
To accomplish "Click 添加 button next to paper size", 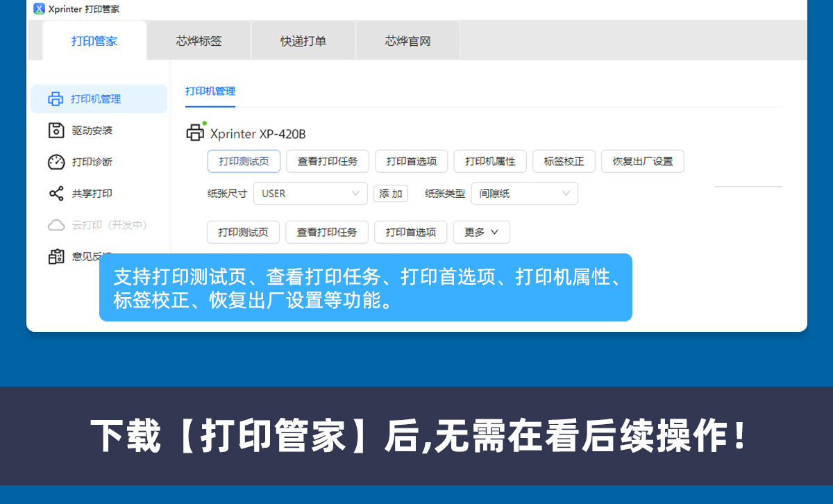I will pos(391,194).
